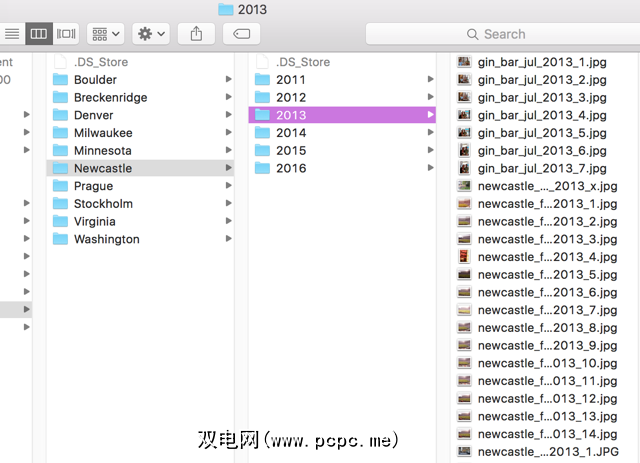
Task: Click the Boulder folder icon
Action: [x=60, y=79]
